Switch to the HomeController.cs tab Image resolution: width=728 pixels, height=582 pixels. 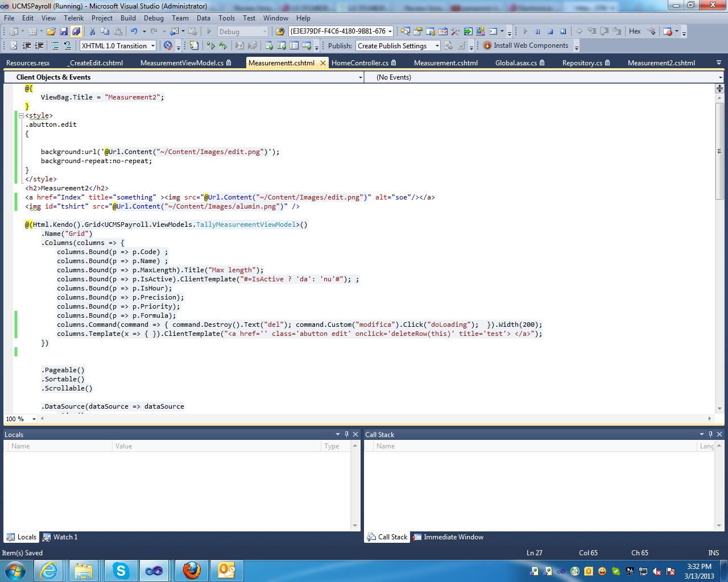[360, 63]
